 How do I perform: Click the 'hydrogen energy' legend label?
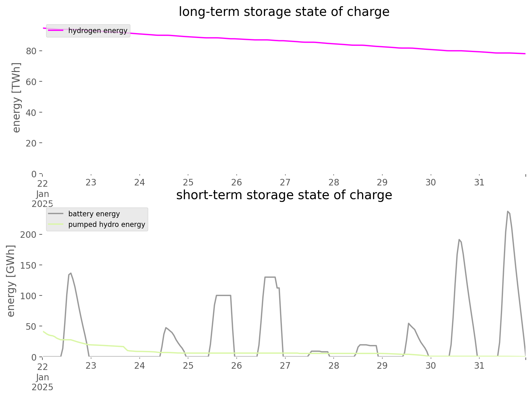click(98, 31)
